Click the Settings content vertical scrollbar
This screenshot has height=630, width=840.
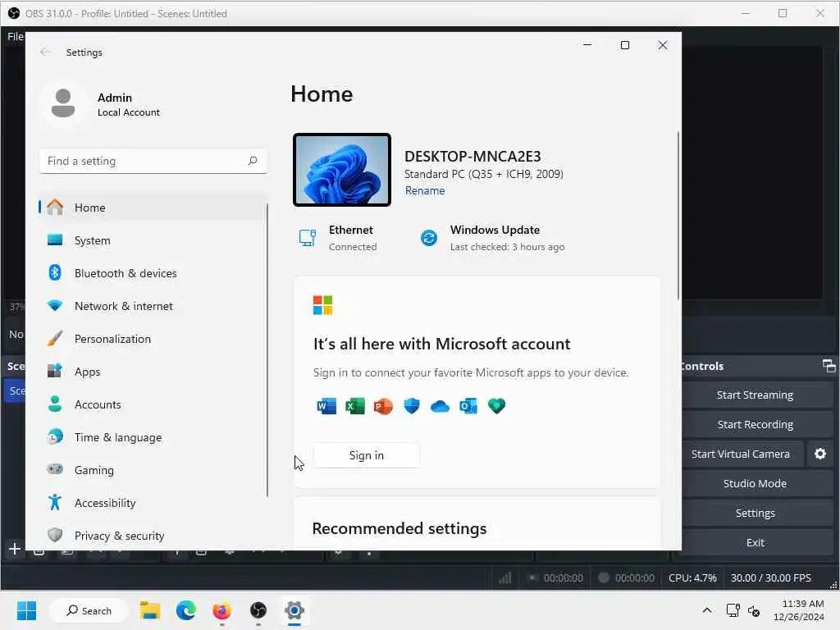click(678, 216)
